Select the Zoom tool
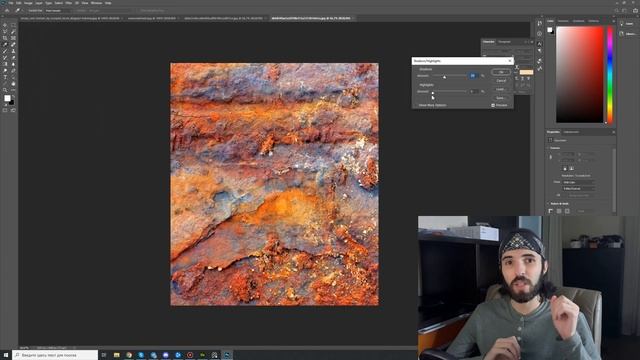 [x=5, y=90]
